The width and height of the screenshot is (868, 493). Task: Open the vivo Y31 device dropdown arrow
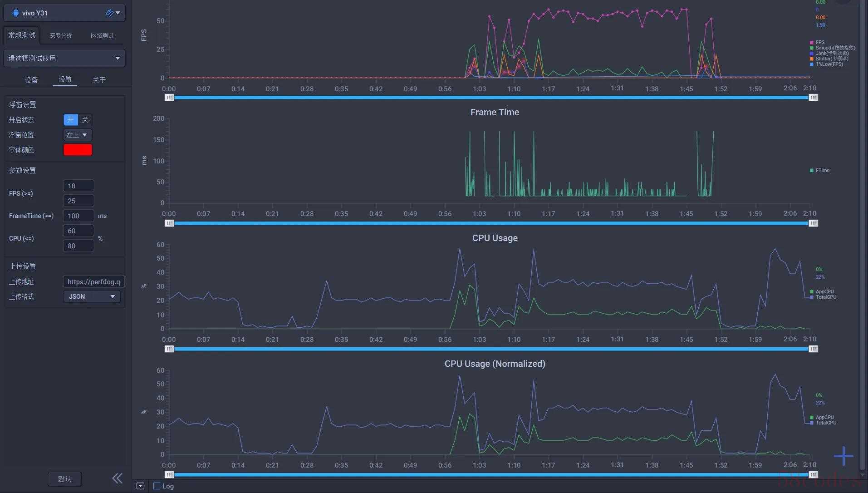[118, 13]
